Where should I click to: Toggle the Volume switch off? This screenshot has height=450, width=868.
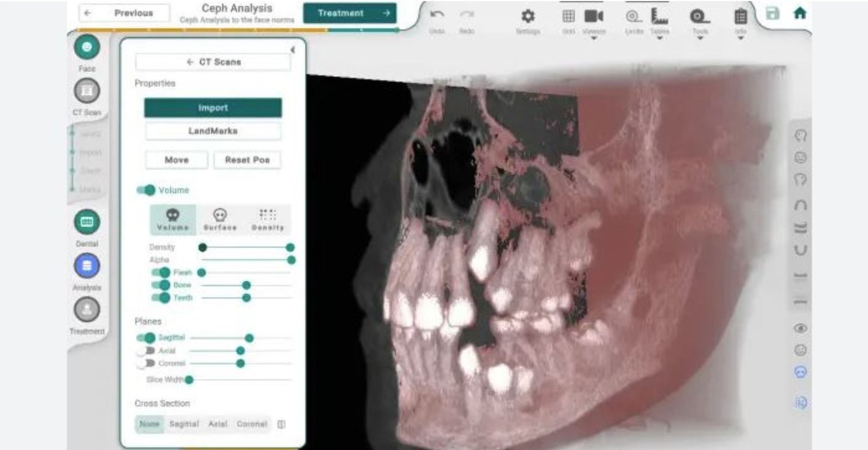[146, 190]
